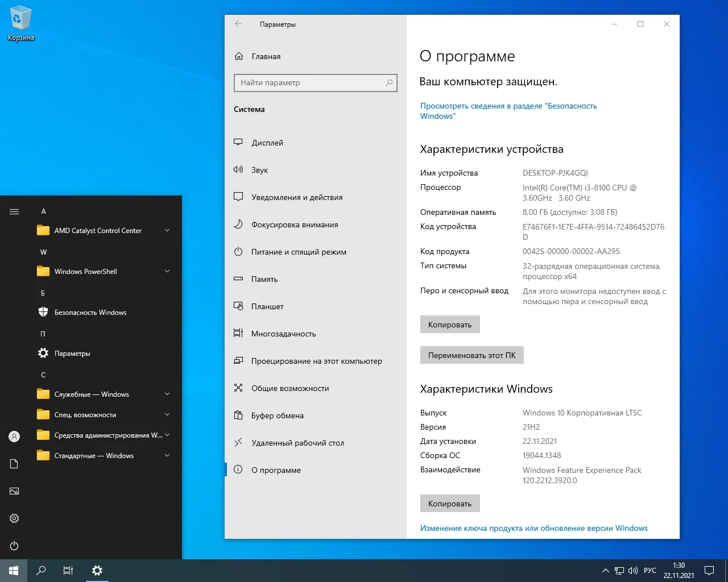Screen dimensions: 728x582
Task: Click the Settings app taskbar icon
Action: 97,571
